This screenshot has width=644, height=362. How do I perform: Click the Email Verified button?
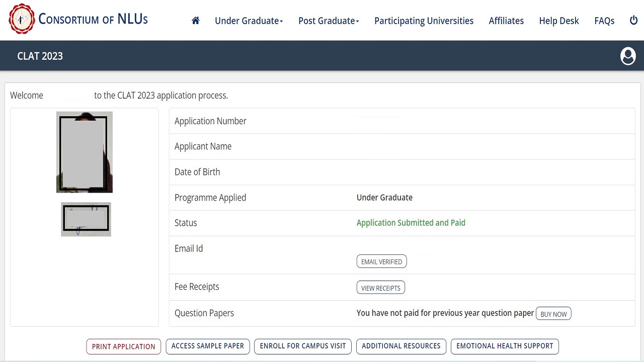tap(381, 261)
